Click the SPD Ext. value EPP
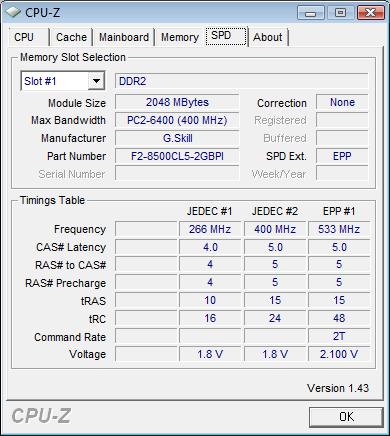 pyautogui.click(x=342, y=156)
